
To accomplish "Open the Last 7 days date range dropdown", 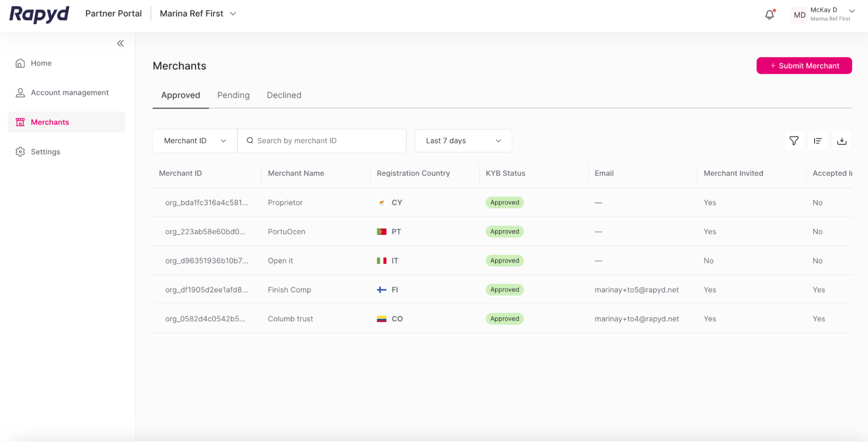I will (x=463, y=141).
